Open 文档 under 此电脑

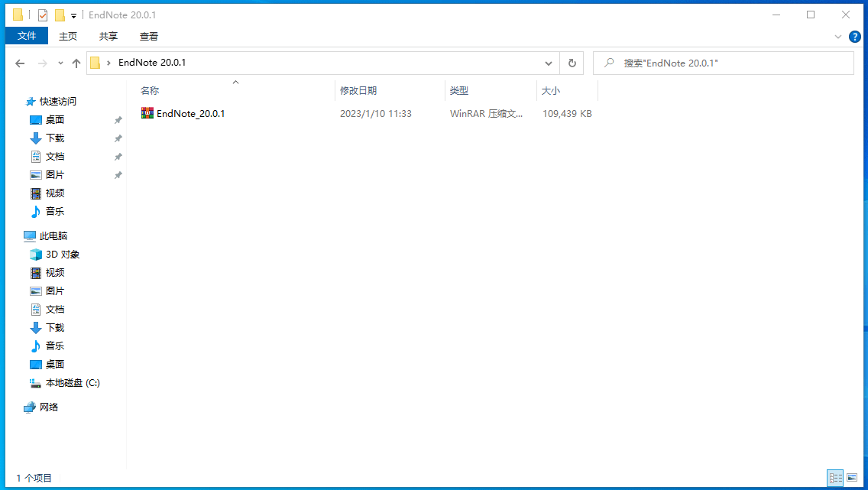(x=55, y=309)
